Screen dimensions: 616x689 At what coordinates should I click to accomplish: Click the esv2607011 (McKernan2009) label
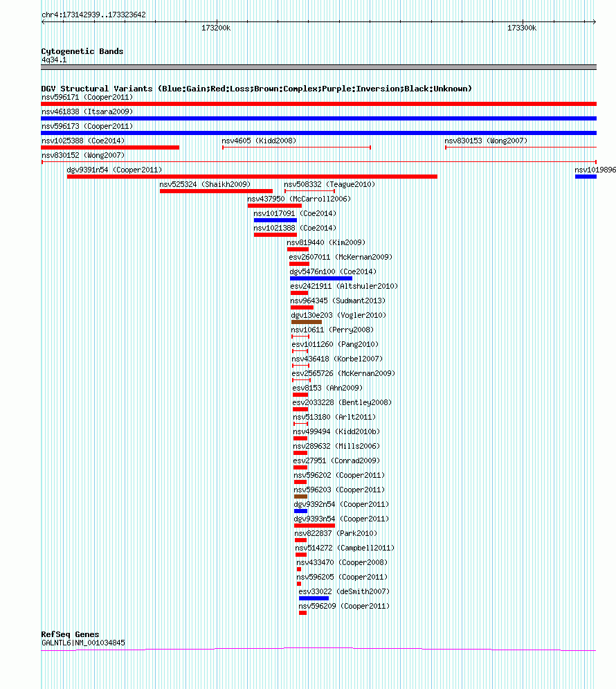coord(341,257)
